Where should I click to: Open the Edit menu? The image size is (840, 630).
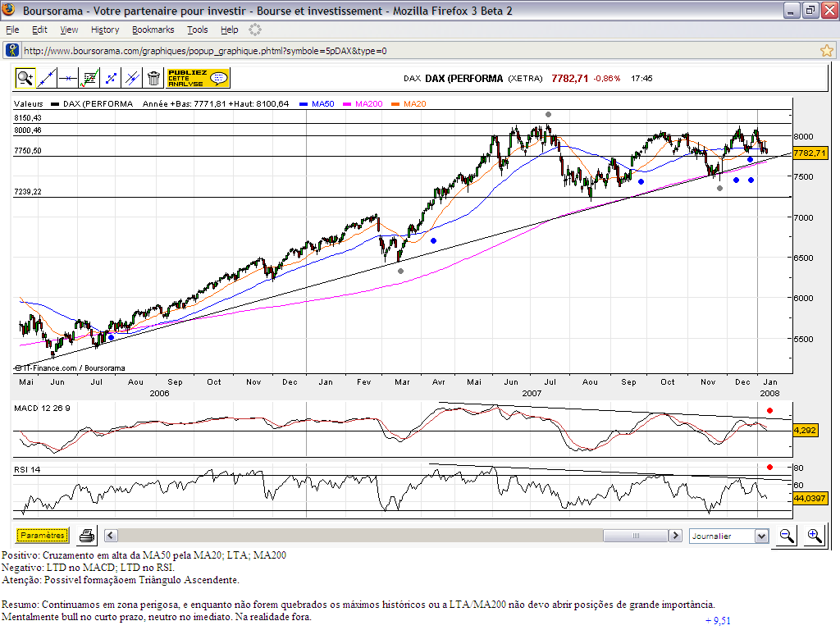point(39,30)
